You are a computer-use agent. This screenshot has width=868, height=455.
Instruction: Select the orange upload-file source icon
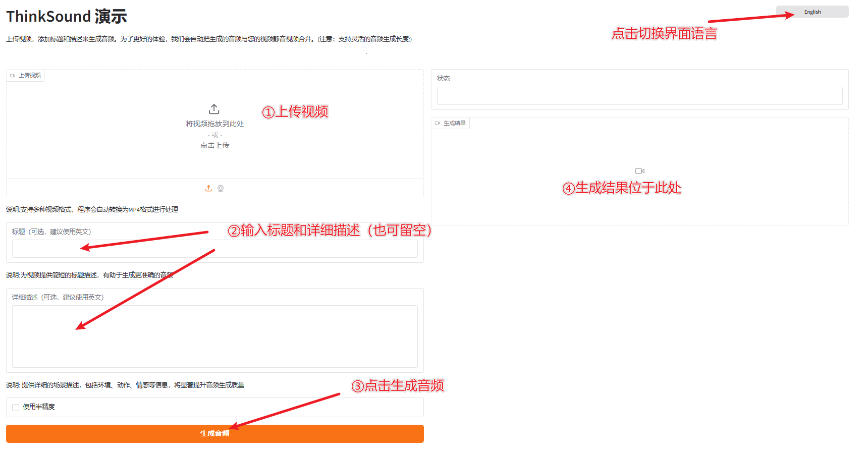[208, 188]
